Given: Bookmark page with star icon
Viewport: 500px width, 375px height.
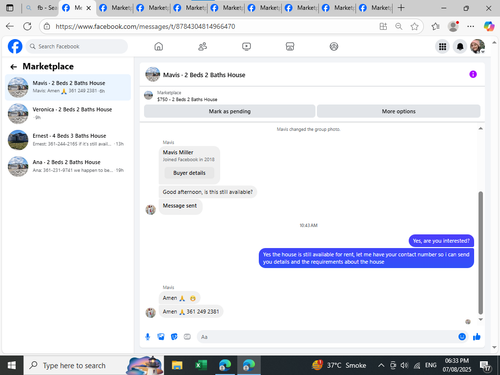Looking at the screenshot, I should pyautogui.click(x=414, y=26).
